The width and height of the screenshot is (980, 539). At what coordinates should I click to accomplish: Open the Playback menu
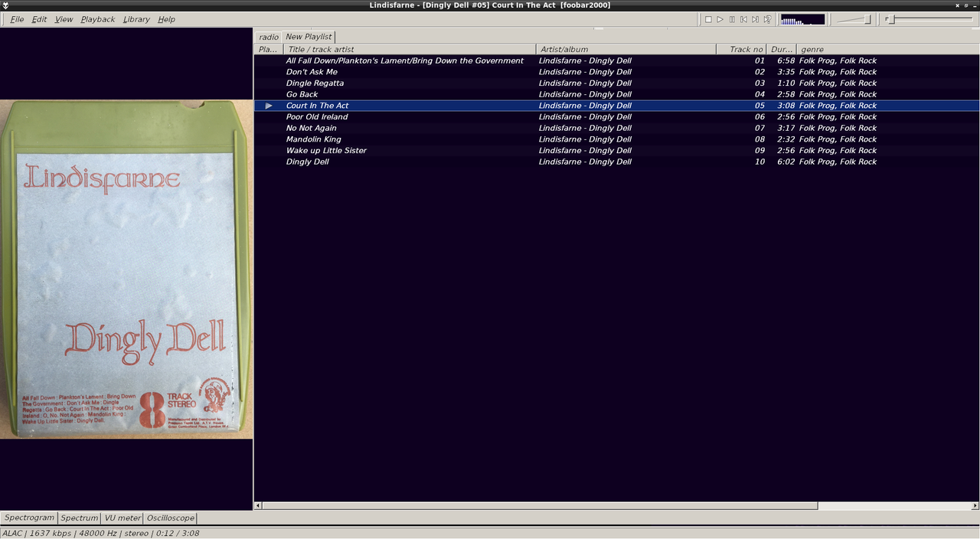click(98, 19)
